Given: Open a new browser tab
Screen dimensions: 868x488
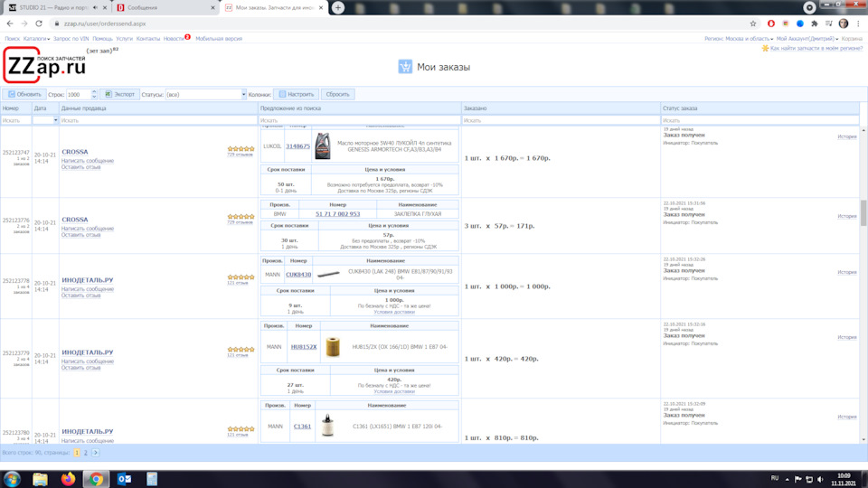Looking at the screenshot, I should tap(337, 8).
